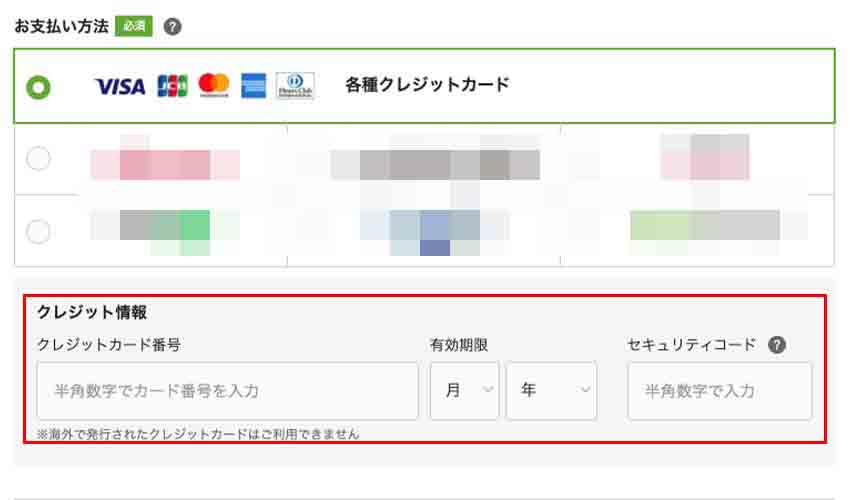
Task: Click the Diners Club logo
Action: 295,86
